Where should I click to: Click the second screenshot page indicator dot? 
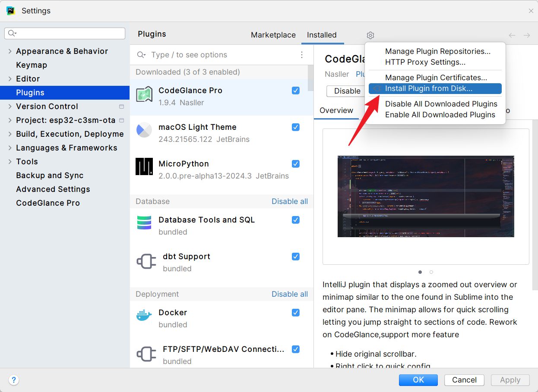click(431, 272)
